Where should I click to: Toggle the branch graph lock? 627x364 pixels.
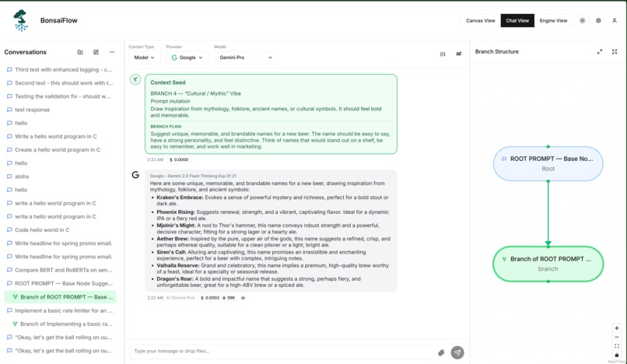pos(617,355)
